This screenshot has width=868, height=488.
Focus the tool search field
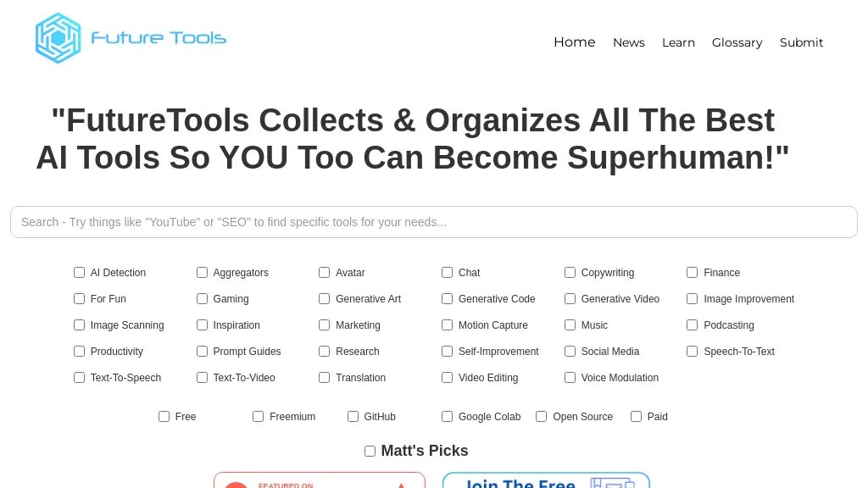[433, 222]
